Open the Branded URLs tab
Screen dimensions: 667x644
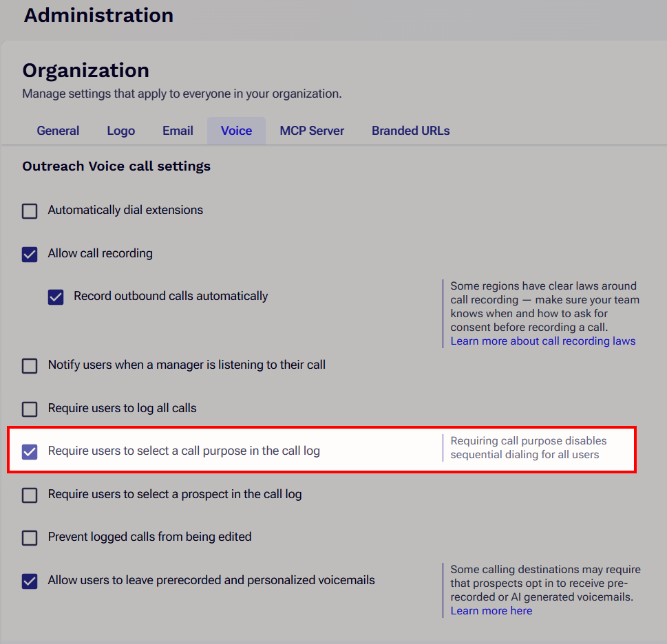410,131
